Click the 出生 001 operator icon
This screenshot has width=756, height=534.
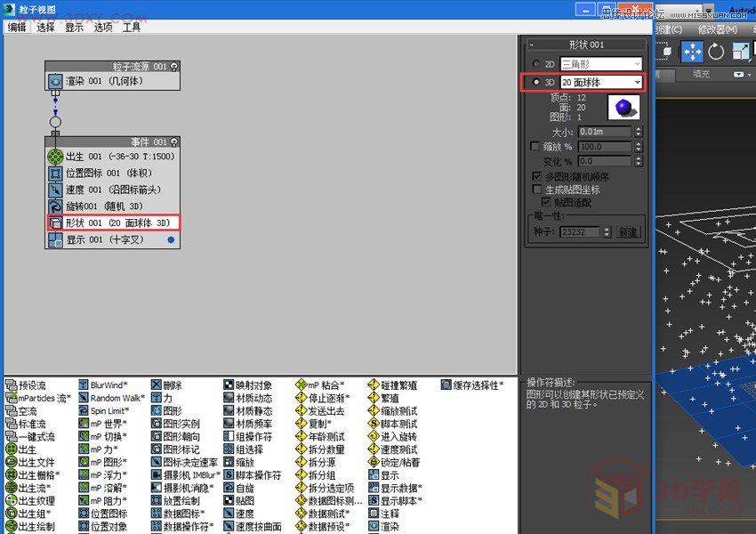(55, 157)
